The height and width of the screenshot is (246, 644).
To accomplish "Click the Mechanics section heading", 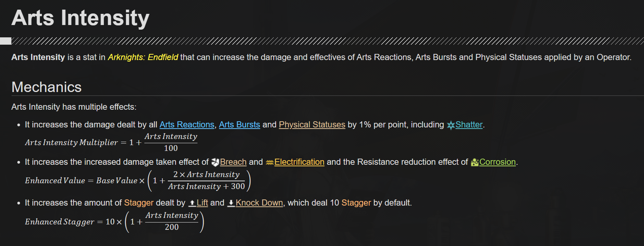I will point(47,87).
